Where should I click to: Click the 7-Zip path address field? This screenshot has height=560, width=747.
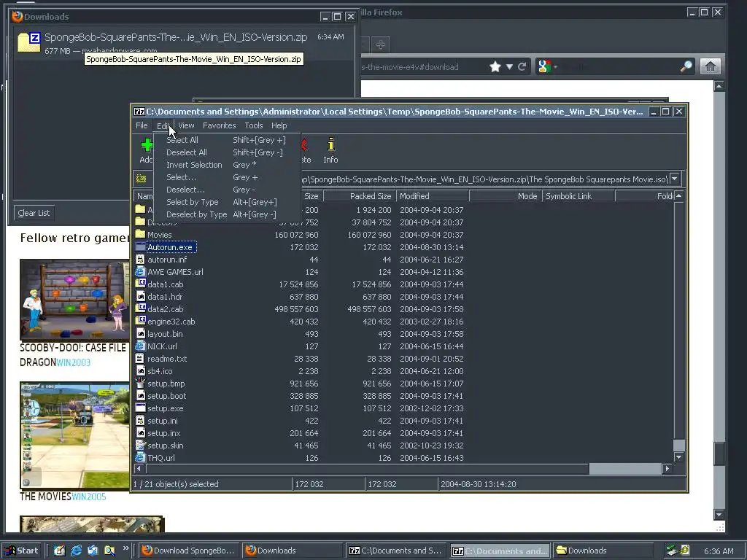click(x=484, y=179)
